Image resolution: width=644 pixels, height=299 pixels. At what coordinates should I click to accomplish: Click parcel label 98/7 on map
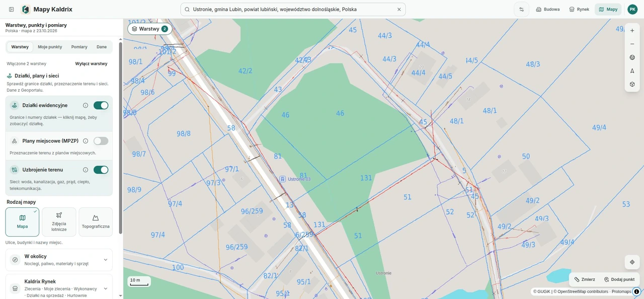pos(139,154)
